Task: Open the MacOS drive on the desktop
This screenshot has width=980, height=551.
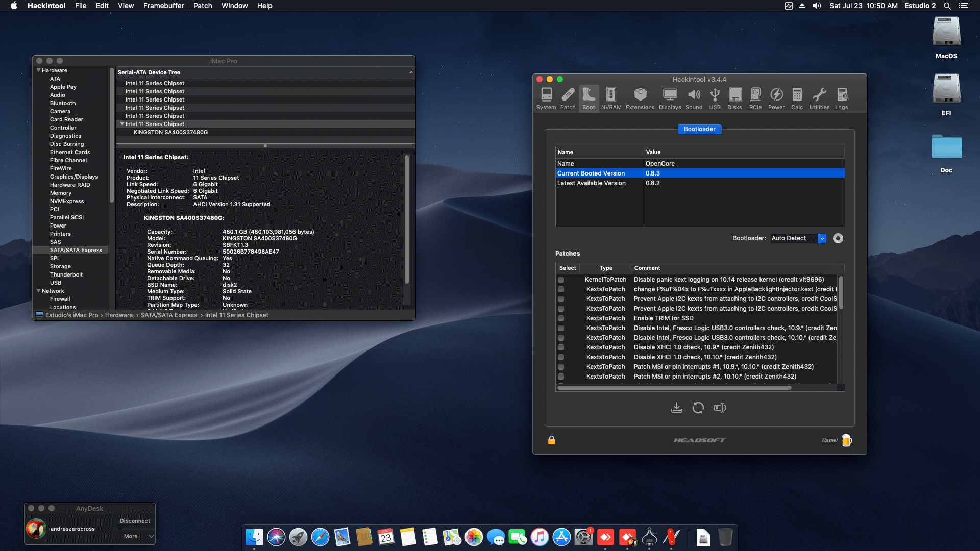Action: (946, 32)
